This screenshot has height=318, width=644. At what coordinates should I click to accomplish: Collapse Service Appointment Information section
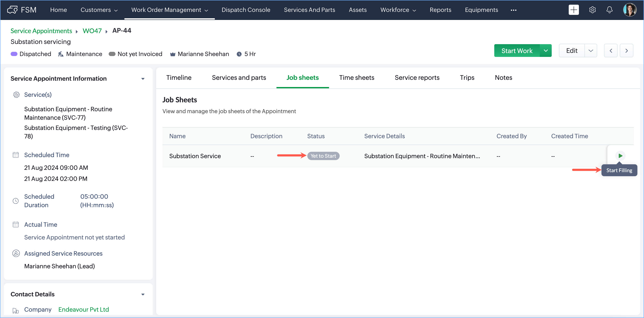point(143,79)
